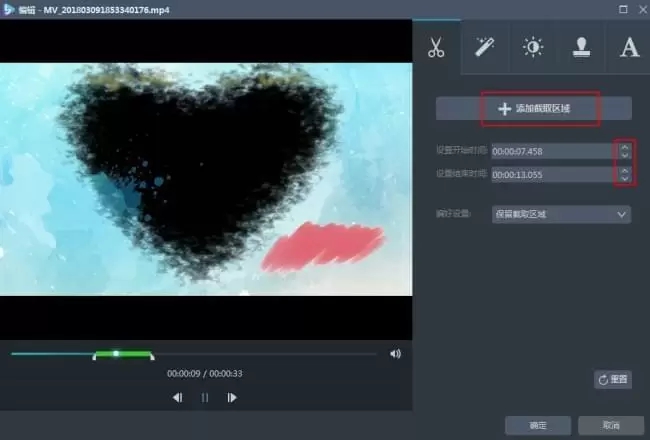Decrease start time with down arrow

click(x=625, y=155)
